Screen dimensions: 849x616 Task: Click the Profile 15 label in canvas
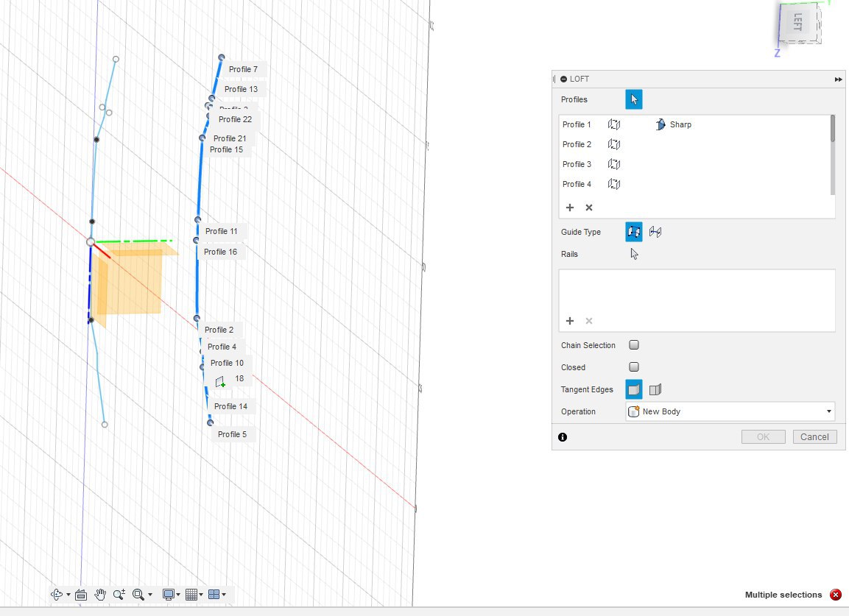pos(226,150)
